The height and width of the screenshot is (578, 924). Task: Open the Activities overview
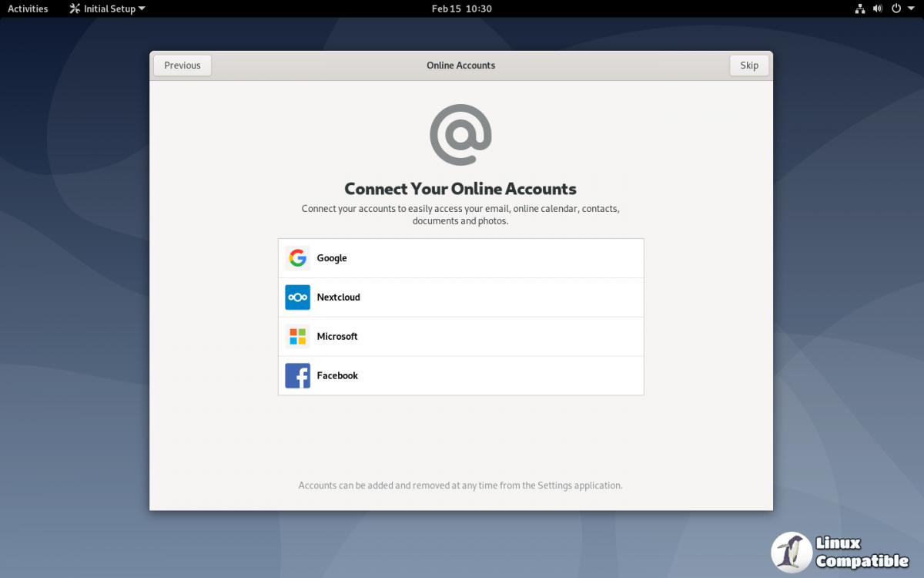28,8
